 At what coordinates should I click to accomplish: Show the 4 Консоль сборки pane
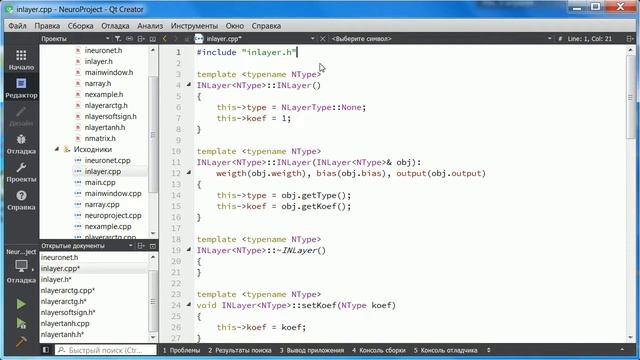tap(379, 350)
